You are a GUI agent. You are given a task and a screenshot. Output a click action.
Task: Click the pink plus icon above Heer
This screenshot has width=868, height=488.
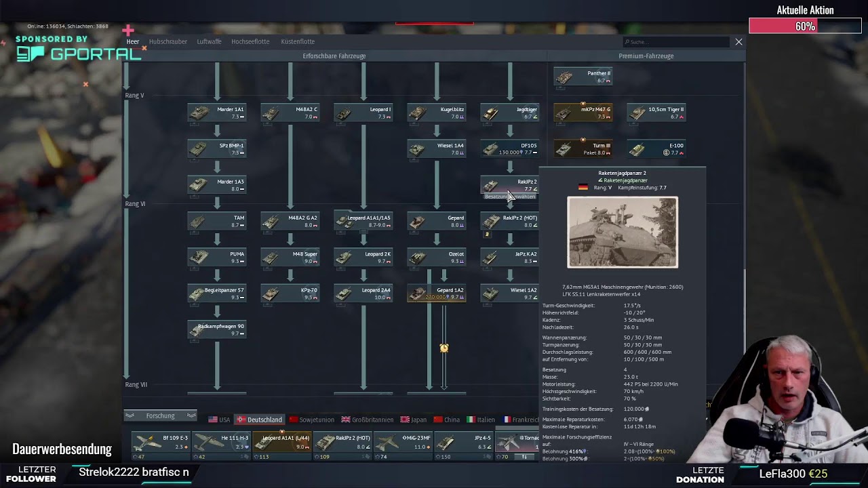click(128, 30)
